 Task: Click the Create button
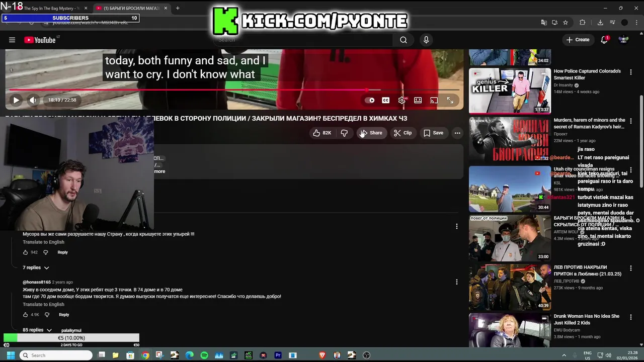[x=578, y=40]
